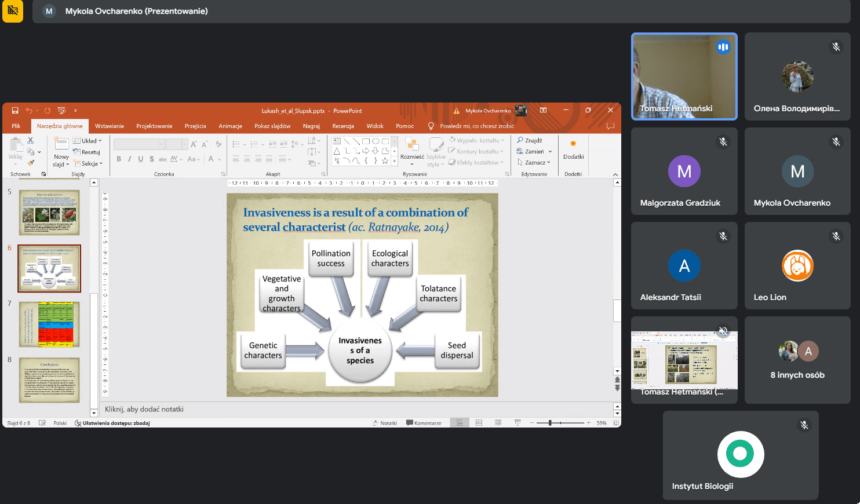The width and height of the screenshot is (860, 504).
Task: Click Polski language in status bar
Action: (x=60, y=423)
